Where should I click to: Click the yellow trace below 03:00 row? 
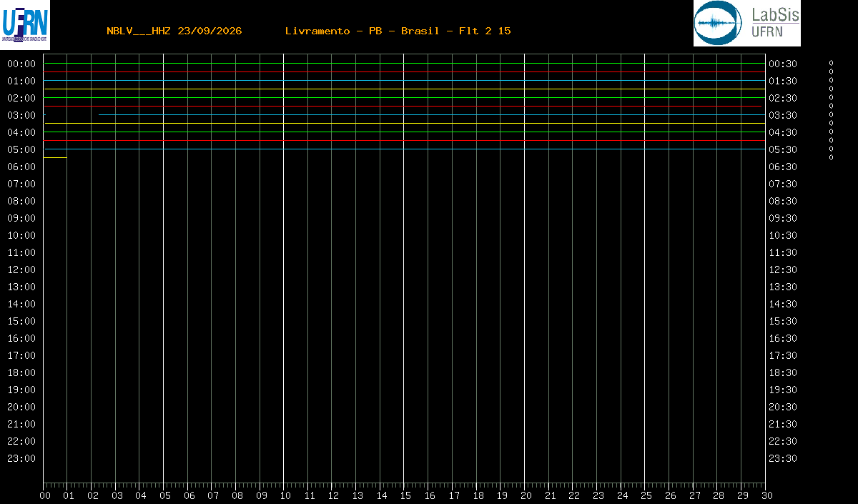point(404,123)
